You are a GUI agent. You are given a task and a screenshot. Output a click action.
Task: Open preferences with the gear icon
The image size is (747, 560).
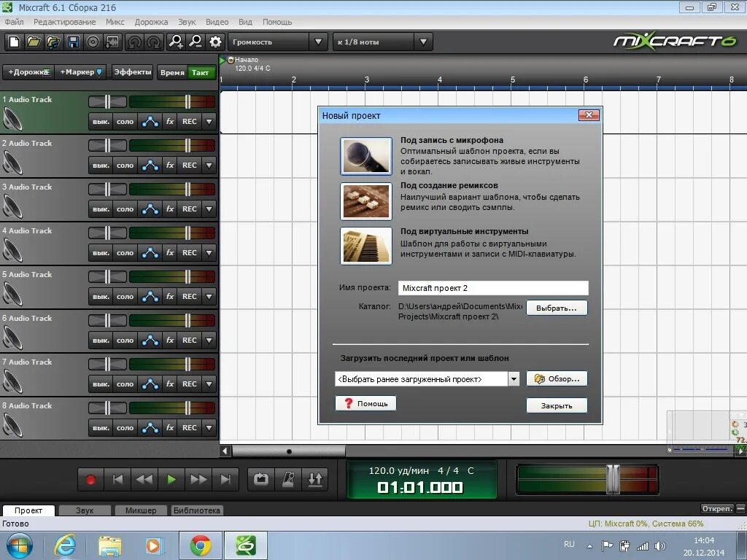(x=215, y=42)
